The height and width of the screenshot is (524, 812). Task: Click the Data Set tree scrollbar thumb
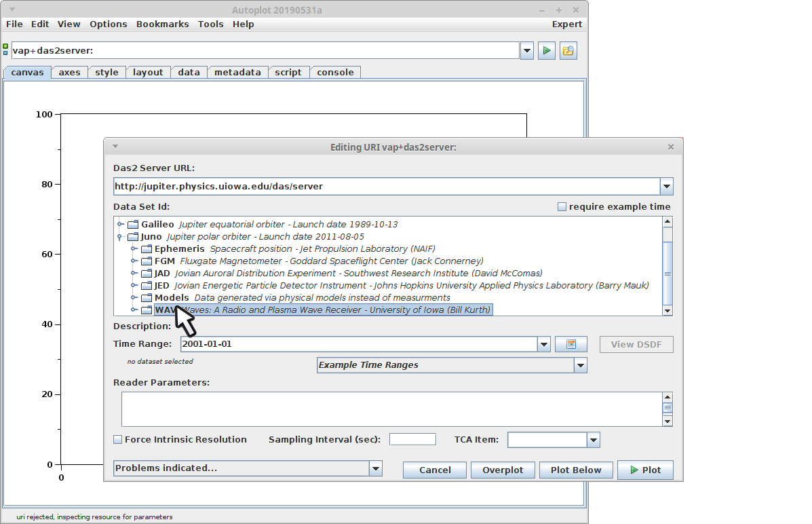click(x=668, y=273)
